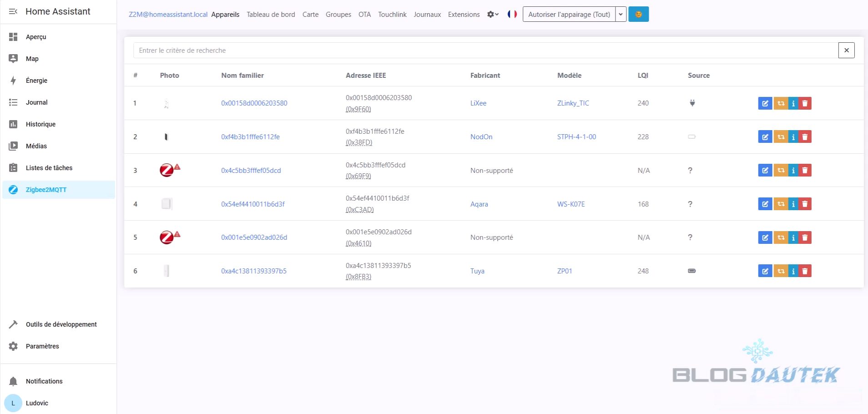Sort the table by LQI column header
The width and height of the screenshot is (868, 414).
coord(643,76)
